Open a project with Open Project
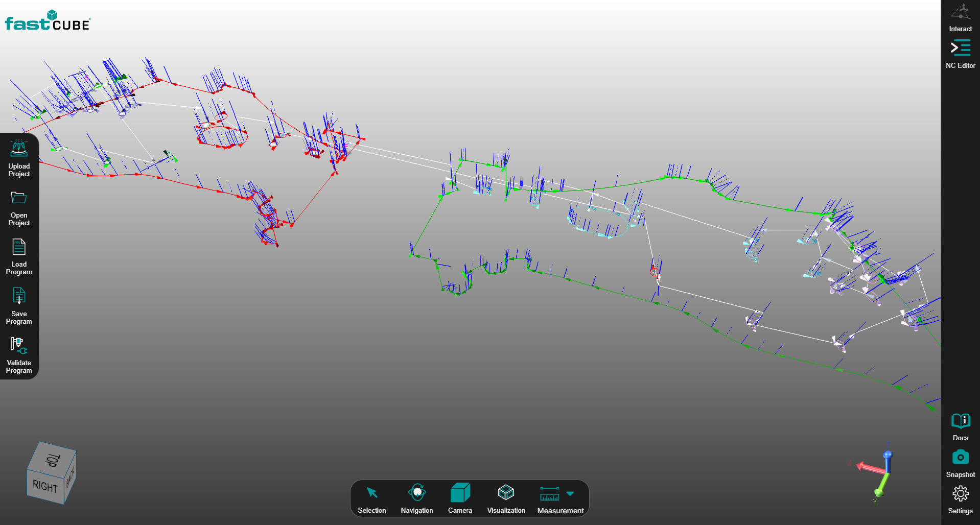This screenshot has width=980, height=525. (x=19, y=198)
